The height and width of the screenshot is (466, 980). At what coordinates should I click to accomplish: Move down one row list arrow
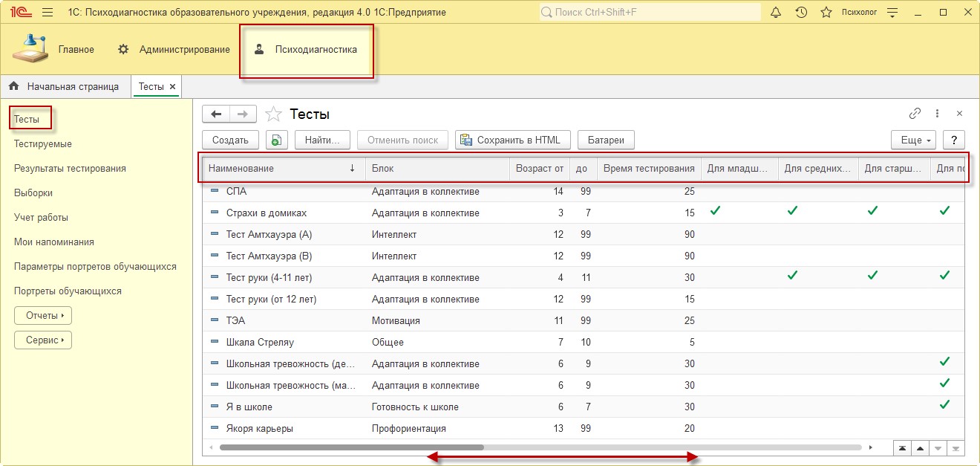pos(938,448)
